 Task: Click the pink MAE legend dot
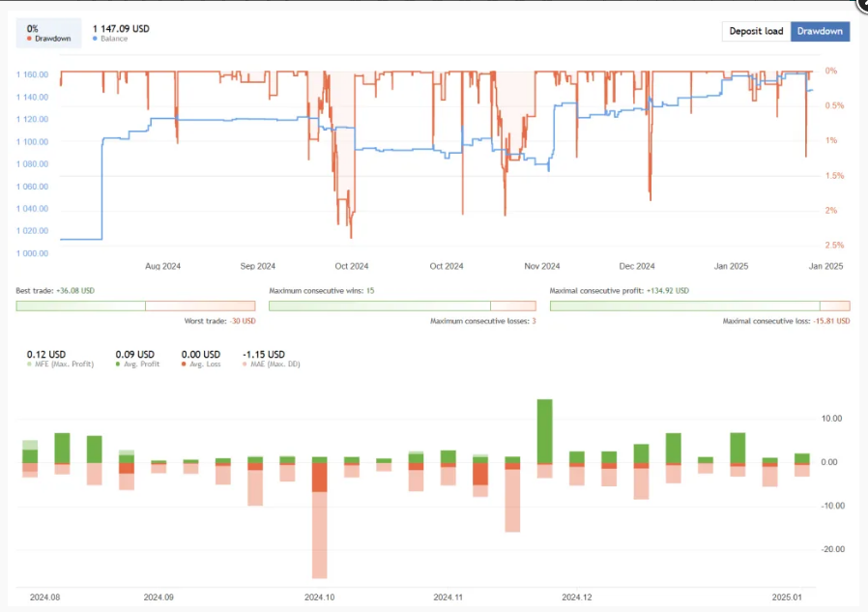tap(245, 364)
